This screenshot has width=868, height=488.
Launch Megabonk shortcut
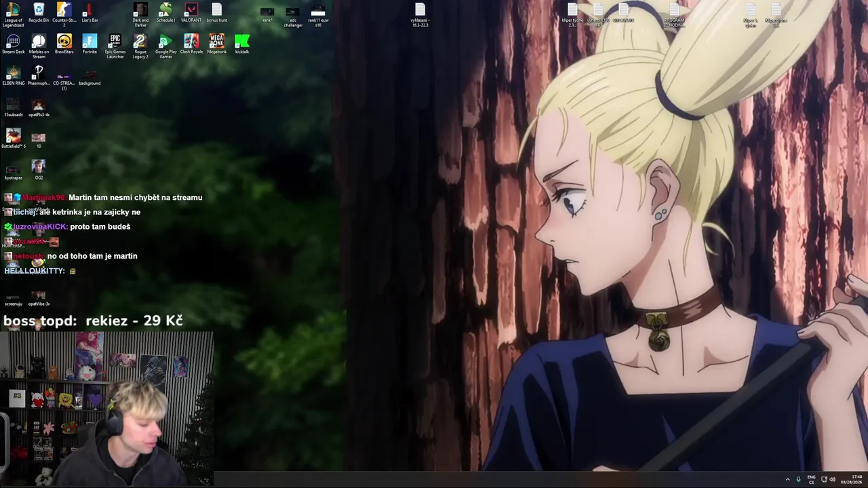[217, 44]
